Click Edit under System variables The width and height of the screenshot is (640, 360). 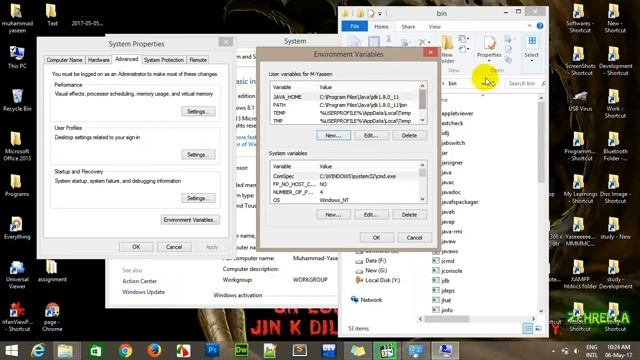click(x=371, y=215)
